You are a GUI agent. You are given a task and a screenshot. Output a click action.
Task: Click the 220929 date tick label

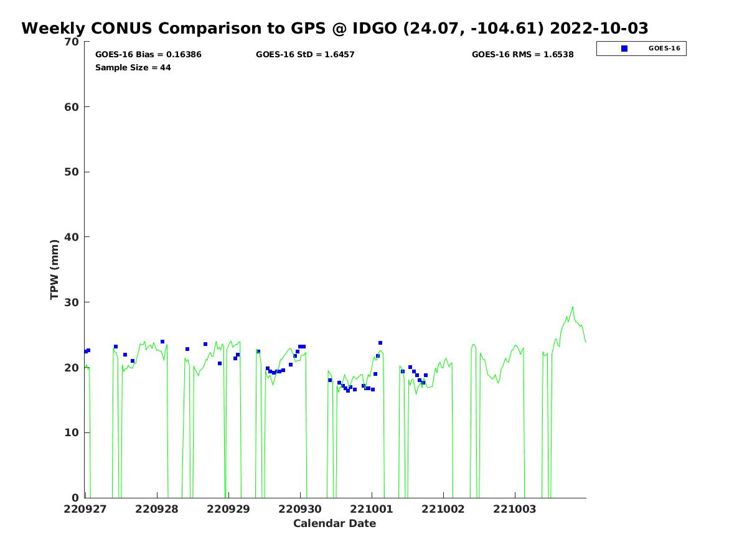228,508
